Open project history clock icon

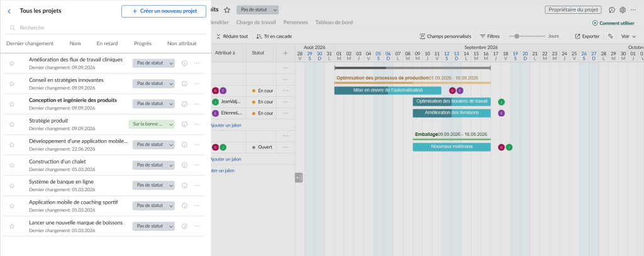coord(612,10)
